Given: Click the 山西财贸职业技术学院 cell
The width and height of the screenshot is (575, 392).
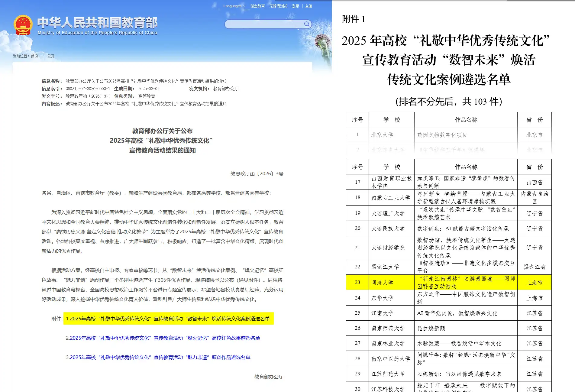Looking at the screenshot, I should click(391, 182).
